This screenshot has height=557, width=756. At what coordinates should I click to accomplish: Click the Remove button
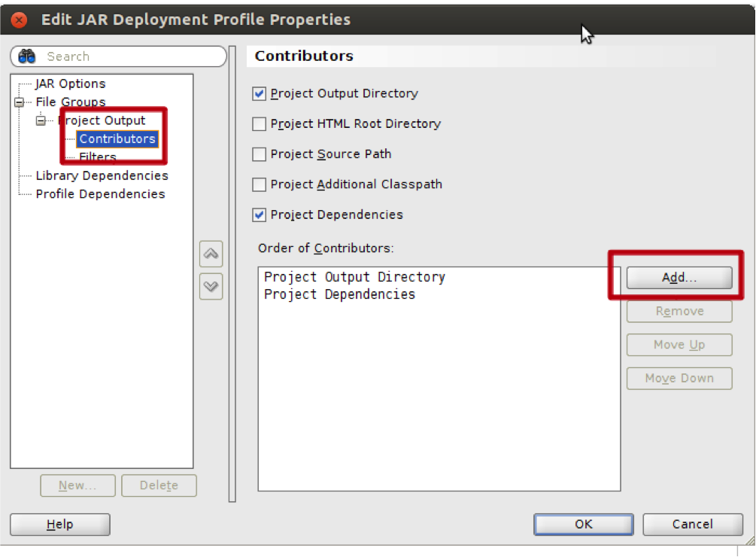point(679,312)
